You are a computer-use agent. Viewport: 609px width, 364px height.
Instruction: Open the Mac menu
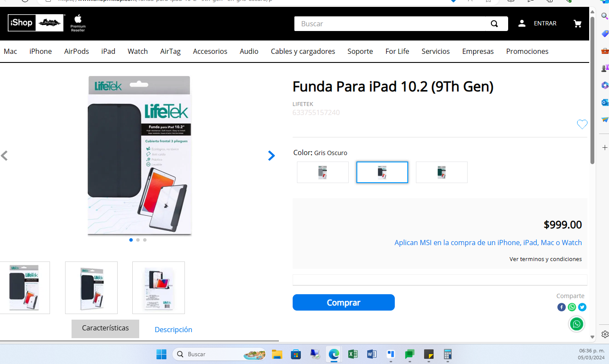click(x=10, y=51)
